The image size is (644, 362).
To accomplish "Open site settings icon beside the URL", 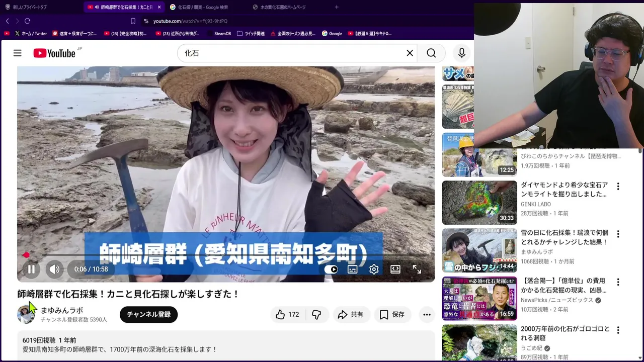I will point(146,21).
